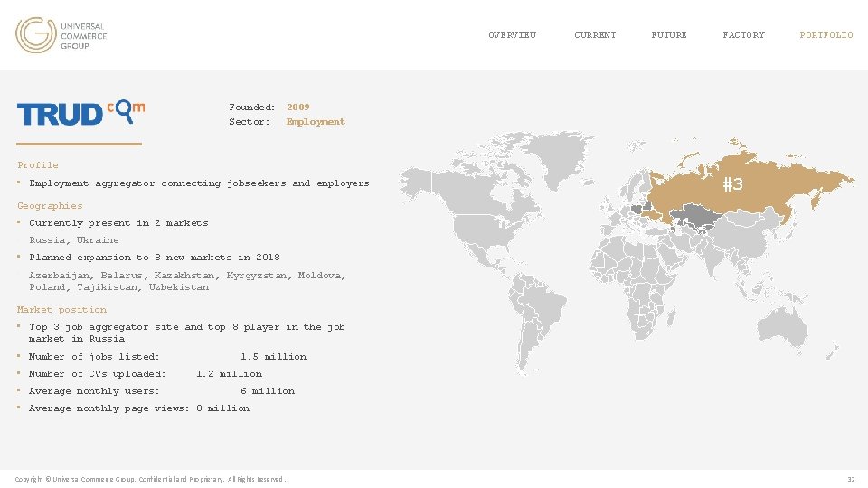Image resolution: width=868 pixels, height=488 pixels.
Task: Click the copyright notice in footer
Action: [150, 479]
